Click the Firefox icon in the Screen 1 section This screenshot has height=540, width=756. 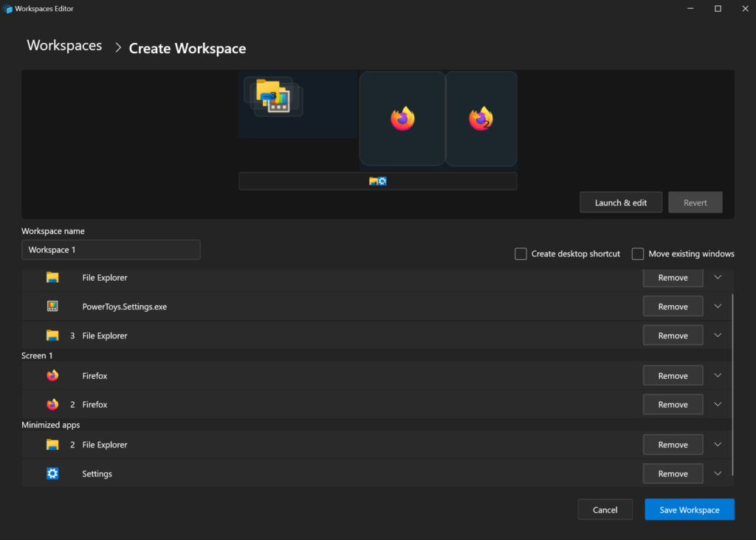52,375
